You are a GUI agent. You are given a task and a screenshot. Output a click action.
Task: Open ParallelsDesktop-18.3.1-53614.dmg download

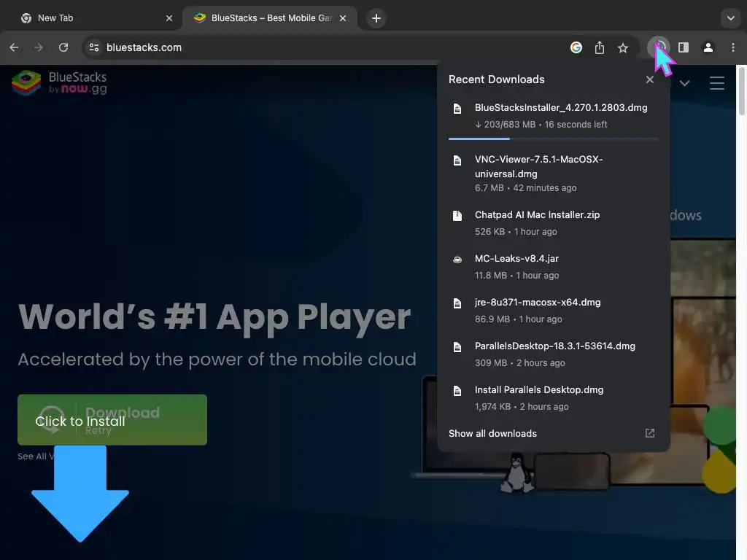pos(554,354)
